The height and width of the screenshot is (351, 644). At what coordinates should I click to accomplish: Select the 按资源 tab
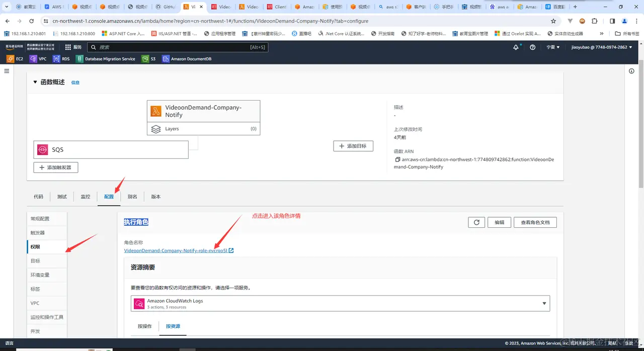(x=173, y=326)
